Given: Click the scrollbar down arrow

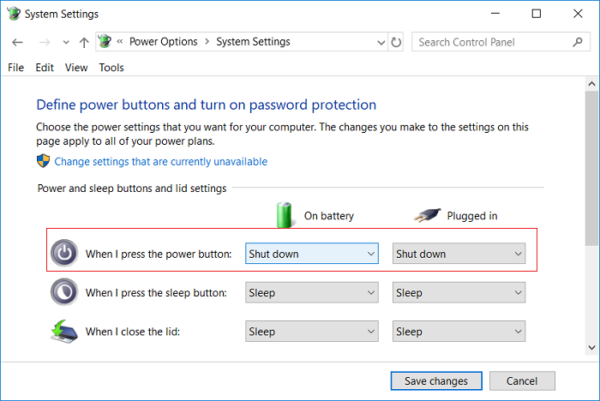Looking at the screenshot, I should [x=592, y=347].
